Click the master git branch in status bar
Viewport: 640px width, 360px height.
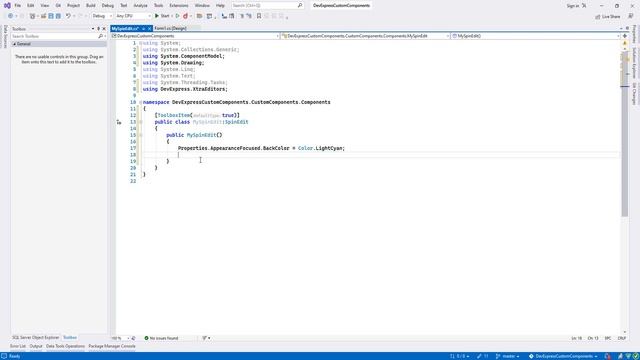point(507,356)
